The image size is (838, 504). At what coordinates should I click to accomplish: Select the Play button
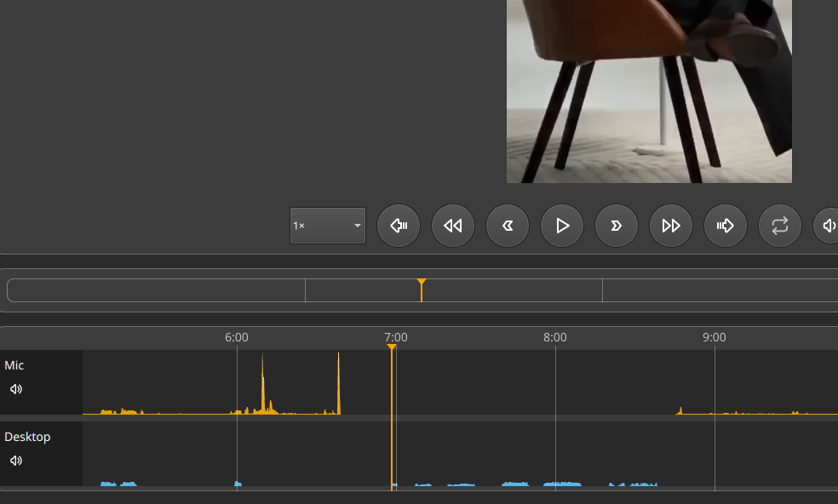(x=562, y=226)
